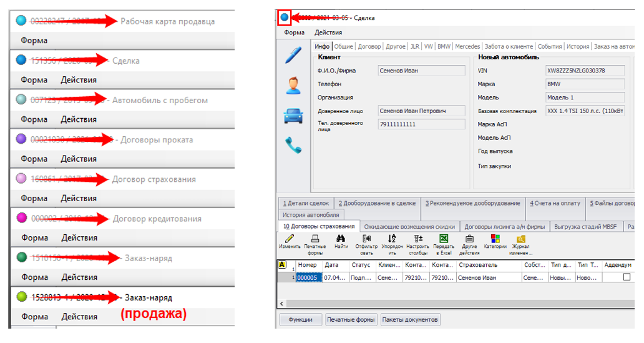The width and height of the screenshot is (644, 343).
Task: Click the Пакеты документов button
Action: click(410, 320)
